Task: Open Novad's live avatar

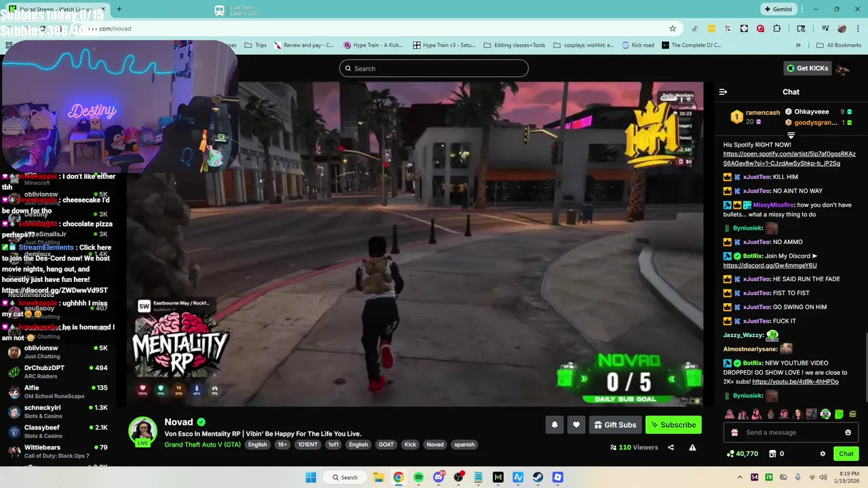Action: pos(143,431)
